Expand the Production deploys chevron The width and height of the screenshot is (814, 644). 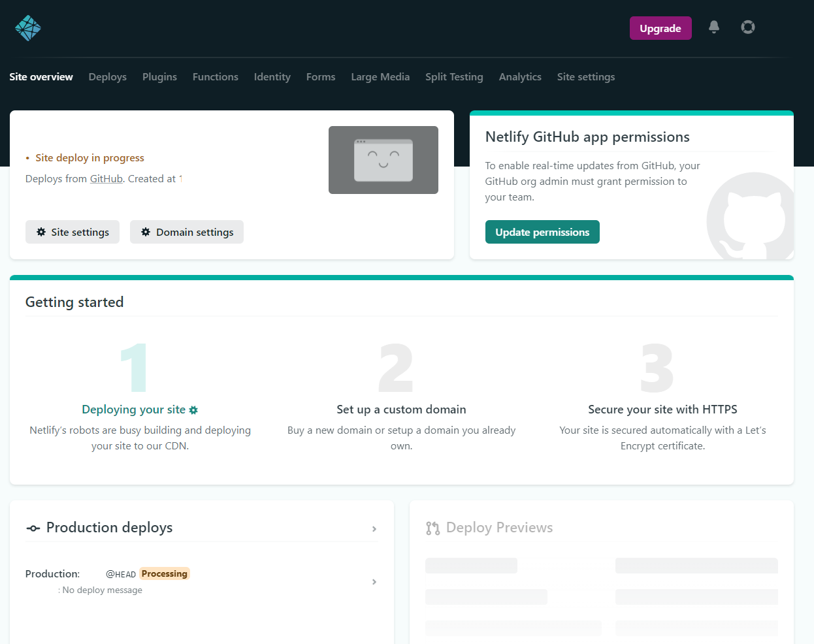(x=374, y=529)
